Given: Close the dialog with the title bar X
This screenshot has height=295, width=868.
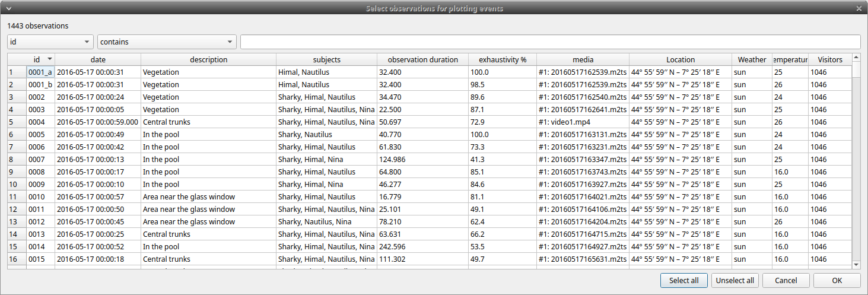Looking at the screenshot, I should click(x=859, y=8).
